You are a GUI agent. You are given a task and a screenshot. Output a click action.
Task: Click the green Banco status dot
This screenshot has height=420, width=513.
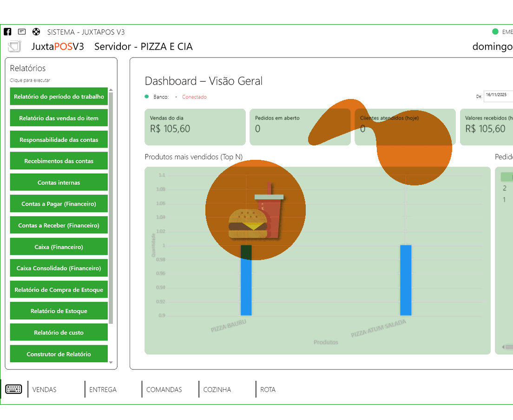coord(147,97)
